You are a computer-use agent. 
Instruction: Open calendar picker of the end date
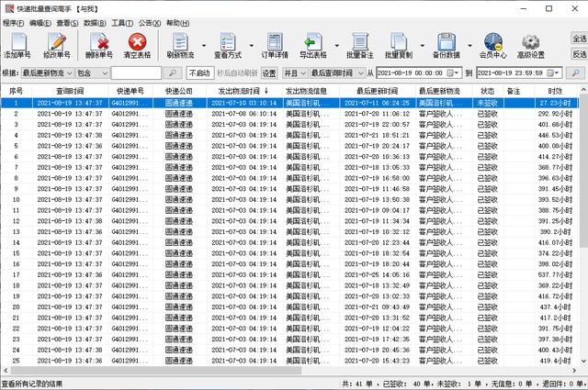(553, 72)
